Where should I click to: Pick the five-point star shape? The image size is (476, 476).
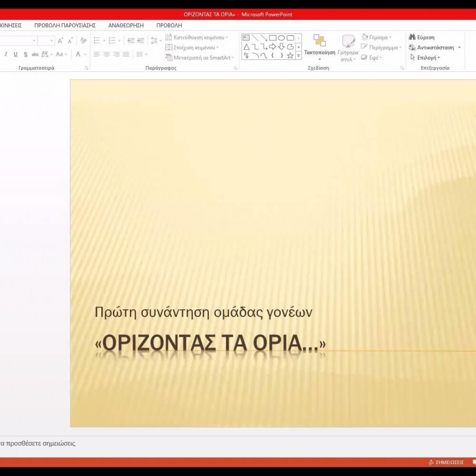(x=290, y=56)
